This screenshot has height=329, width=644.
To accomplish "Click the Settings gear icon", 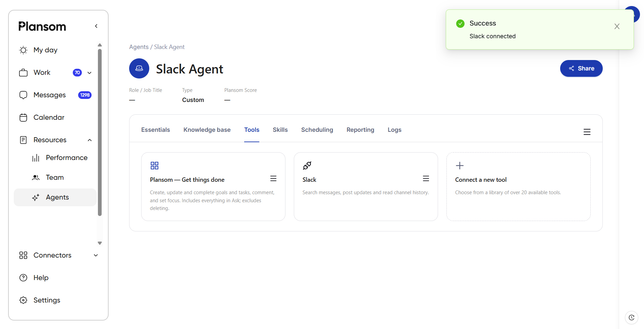I will click(x=23, y=300).
